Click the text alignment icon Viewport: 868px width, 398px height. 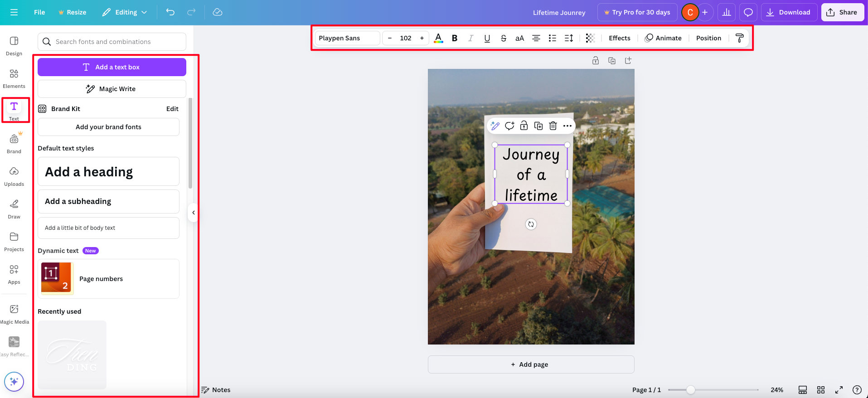point(536,38)
